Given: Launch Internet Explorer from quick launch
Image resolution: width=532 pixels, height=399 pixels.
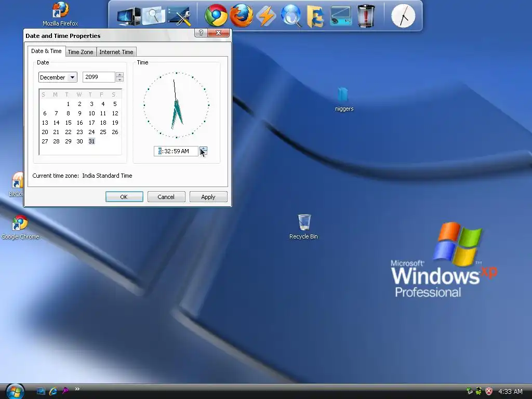Looking at the screenshot, I should tap(53, 391).
